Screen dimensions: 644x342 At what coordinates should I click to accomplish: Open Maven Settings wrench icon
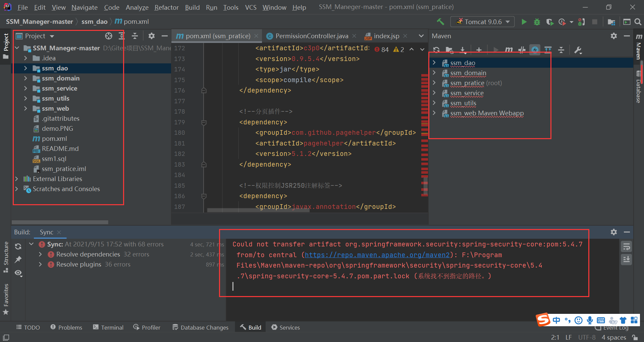578,50
